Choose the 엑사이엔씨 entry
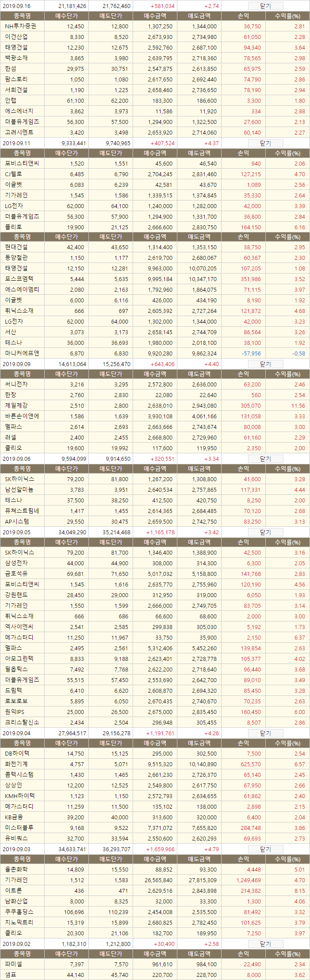This screenshot has width=310, height=980. (19, 627)
